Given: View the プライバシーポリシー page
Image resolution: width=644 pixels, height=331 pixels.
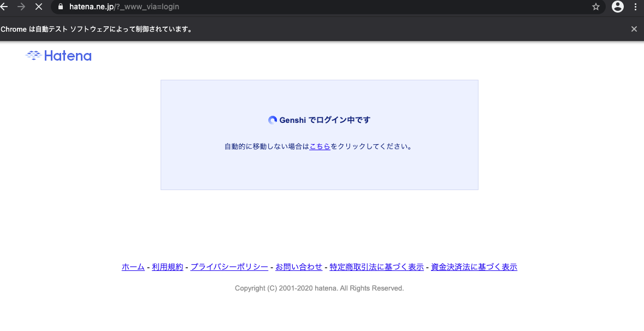Looking at the screenshot, I should click(x=229, y=267).
